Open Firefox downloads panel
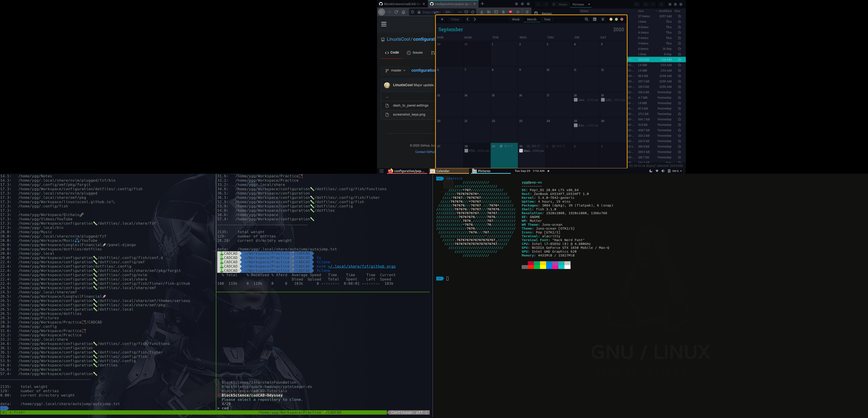868x418 pixels. click(481, 12)
